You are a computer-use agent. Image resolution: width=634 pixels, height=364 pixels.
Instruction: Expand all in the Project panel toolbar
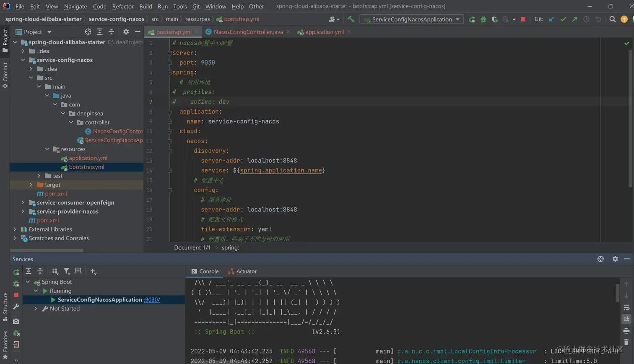(x=100, y=32)
